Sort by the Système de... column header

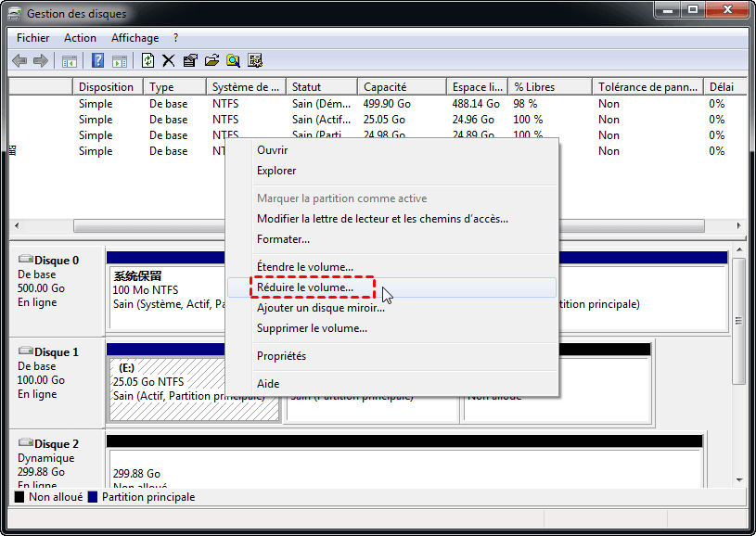pos(246,87)
